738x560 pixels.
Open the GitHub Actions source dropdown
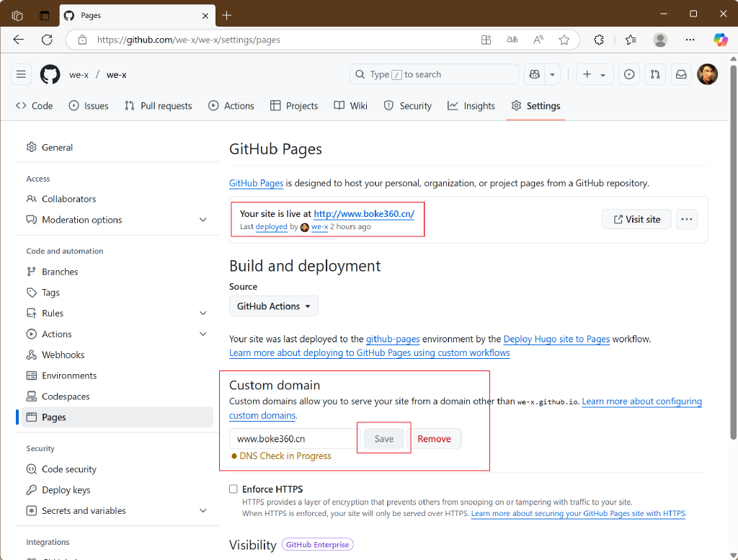click(273, 306)
